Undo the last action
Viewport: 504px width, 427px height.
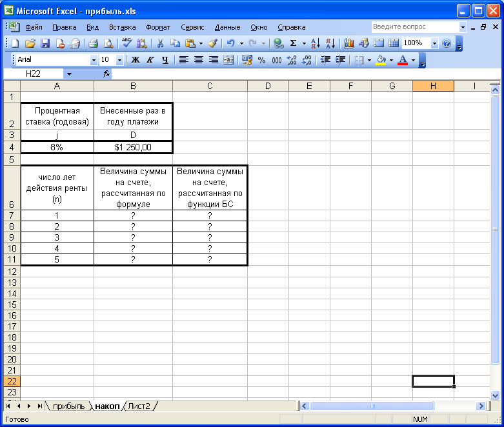[x=230, y=43]
